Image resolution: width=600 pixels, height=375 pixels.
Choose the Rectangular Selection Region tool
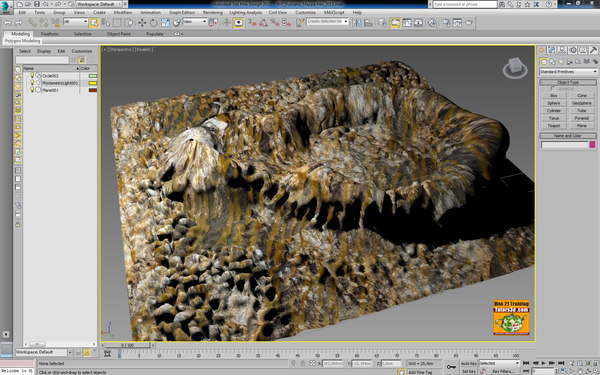(x=117, y=23)
